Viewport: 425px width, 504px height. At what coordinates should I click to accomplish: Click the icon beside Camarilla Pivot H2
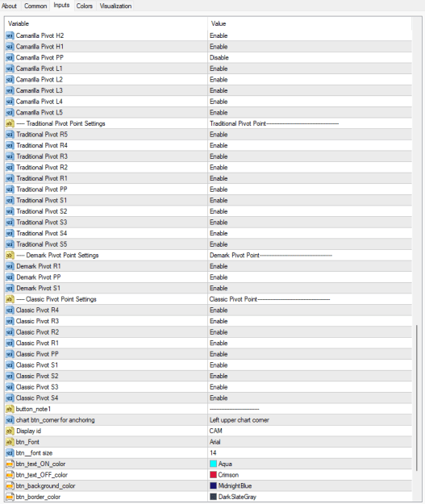pos(10,35)
